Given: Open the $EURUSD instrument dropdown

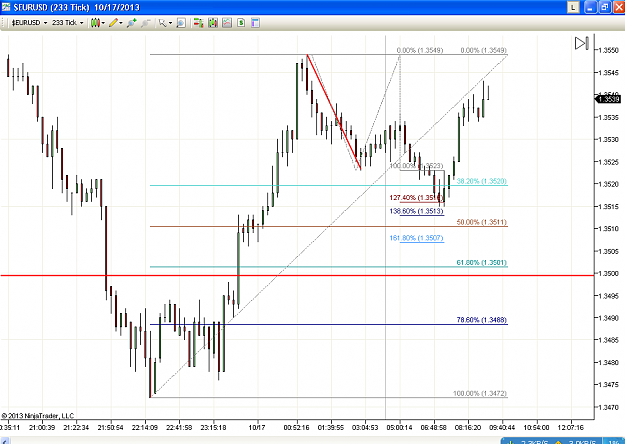Looking at the screenshot, I should tap(29, 23).
